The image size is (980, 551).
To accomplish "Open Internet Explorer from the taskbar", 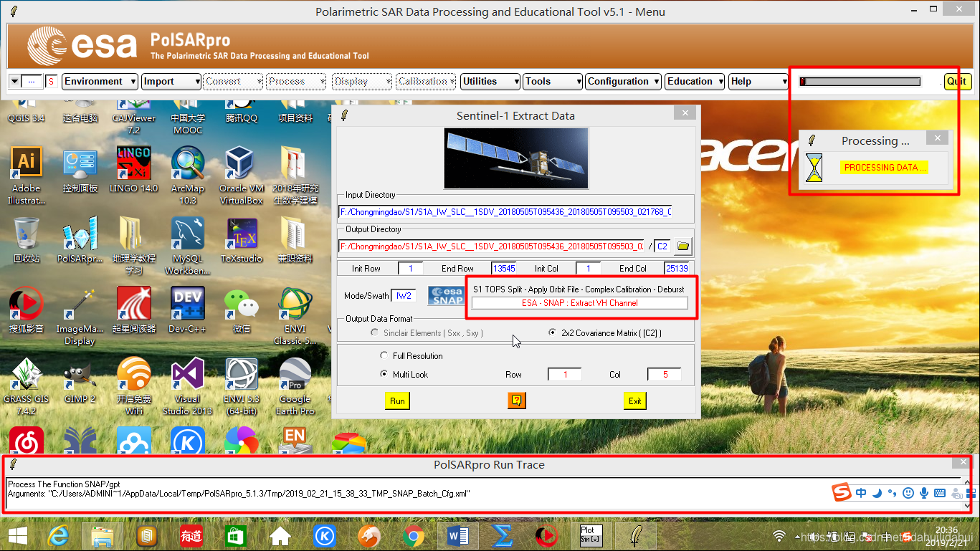I will click(59, 536).
